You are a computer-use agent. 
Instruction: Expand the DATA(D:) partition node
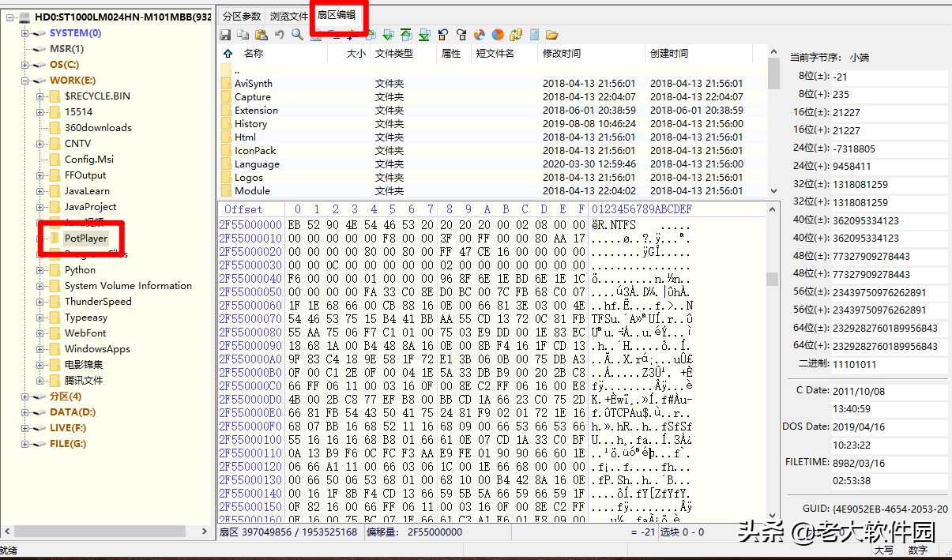25,412
